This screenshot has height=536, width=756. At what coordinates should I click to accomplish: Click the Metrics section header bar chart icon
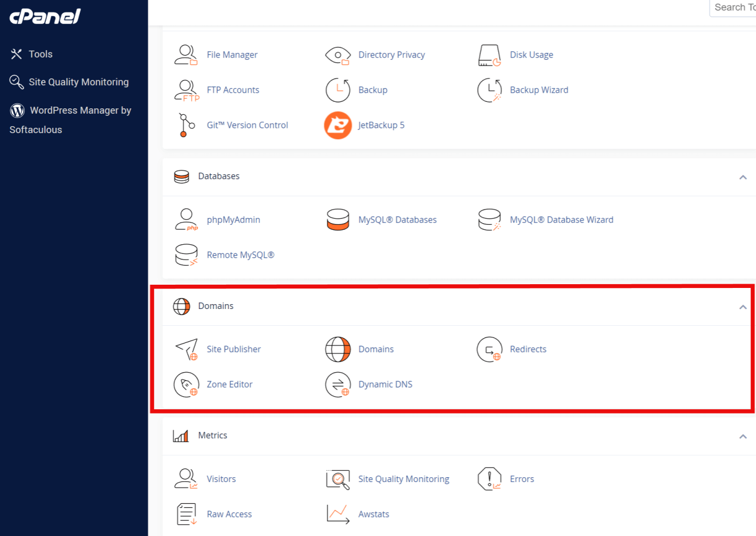click(x=181, y=436)
